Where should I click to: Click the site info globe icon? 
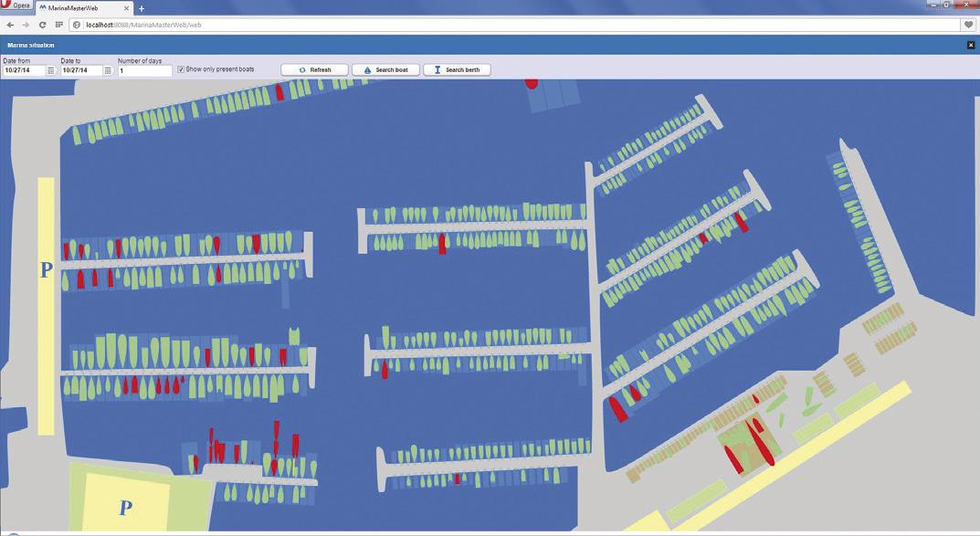pos(77,25)
